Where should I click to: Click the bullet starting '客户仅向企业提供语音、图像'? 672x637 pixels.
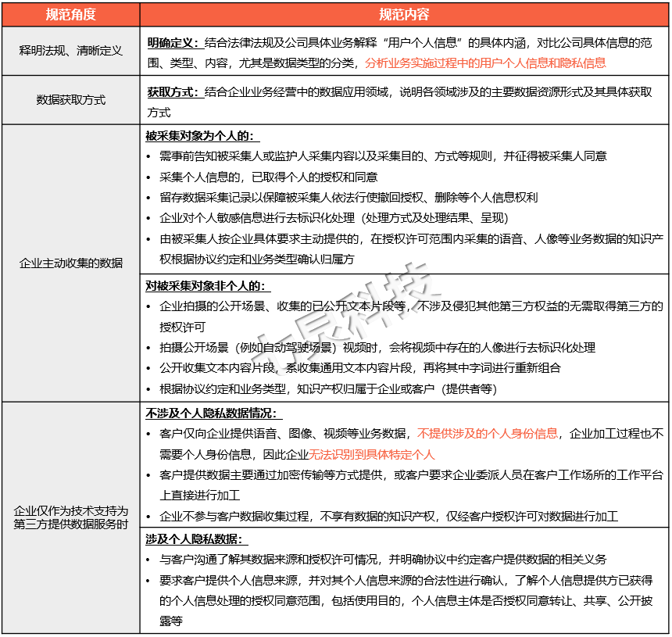click(x=411, y=444)
